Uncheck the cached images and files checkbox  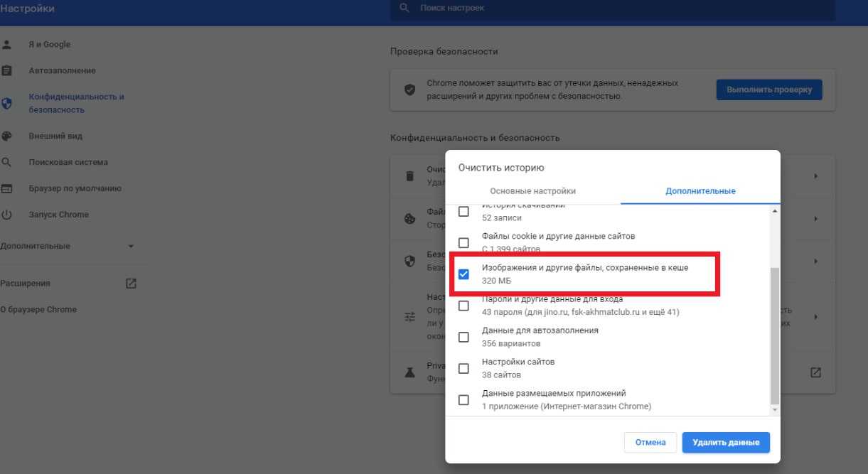(x=464, y=274)
